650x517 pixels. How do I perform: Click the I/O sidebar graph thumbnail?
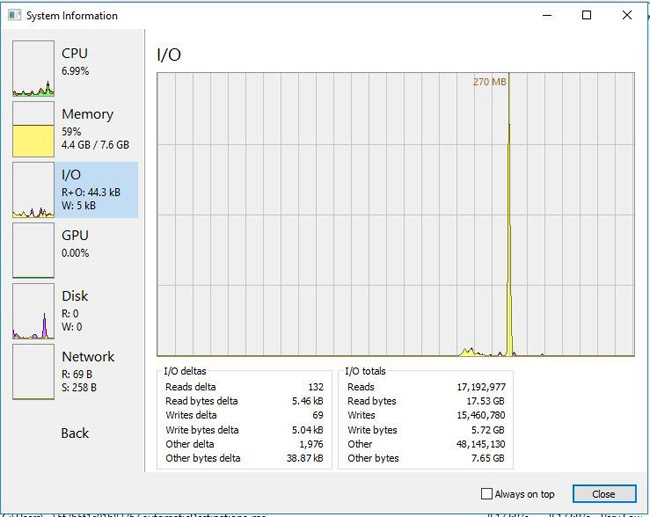[33, 190]
